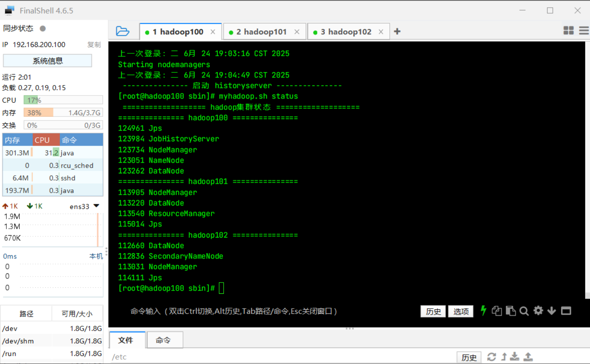
Task: Click 复制 to copy IP address
Action: [94, 45]
